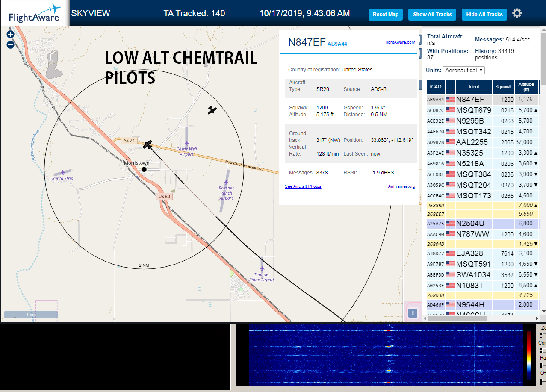Image resolution: width=546 pixels, height=392 pixels.
Task: Sort table by ICAO column header
Action: pyautogui.click(x=436, y=87)
